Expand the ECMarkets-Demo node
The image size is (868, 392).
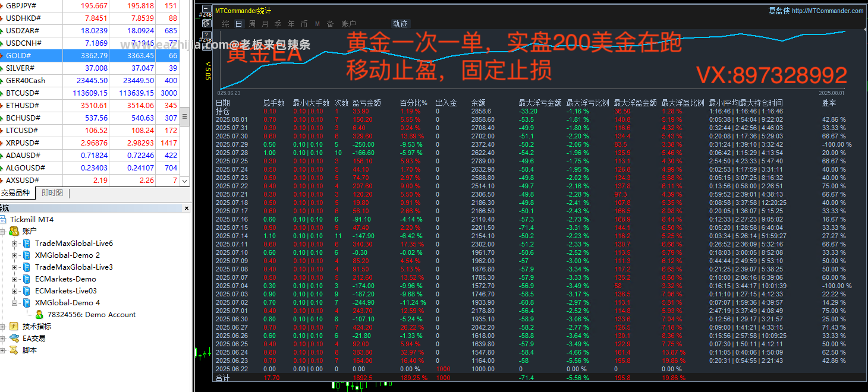click(x=15, y=279)
